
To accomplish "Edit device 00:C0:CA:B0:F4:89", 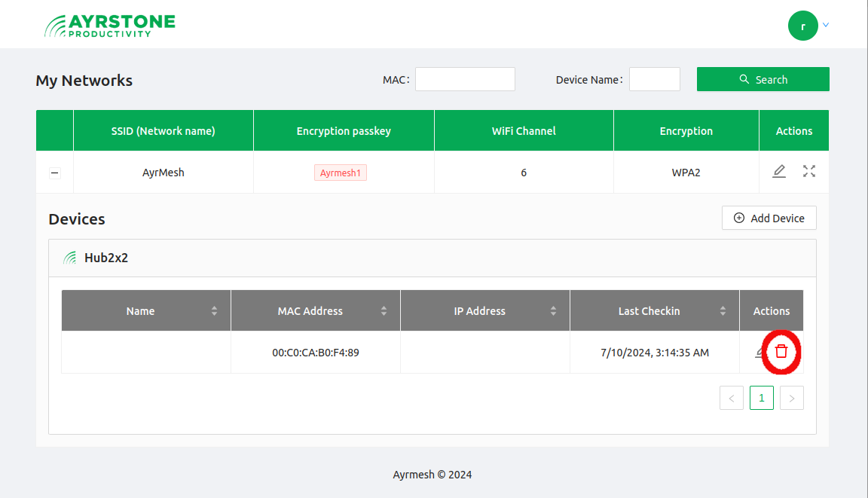I will pyautogui.click(x=759, y=352).
